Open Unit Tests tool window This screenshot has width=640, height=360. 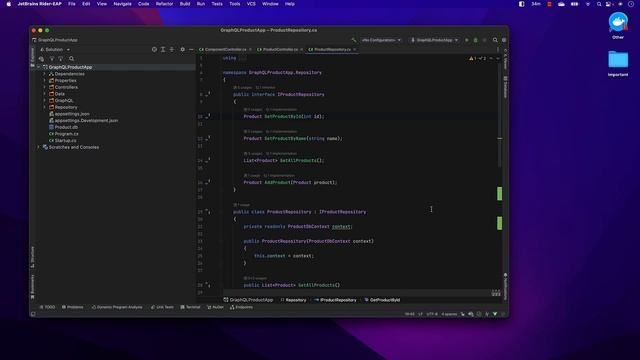point(162,307)
